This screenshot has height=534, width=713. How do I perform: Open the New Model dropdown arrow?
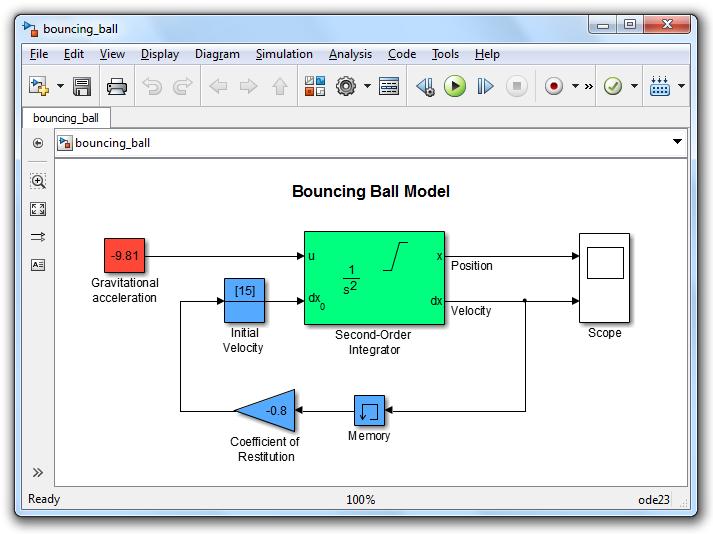60,86
